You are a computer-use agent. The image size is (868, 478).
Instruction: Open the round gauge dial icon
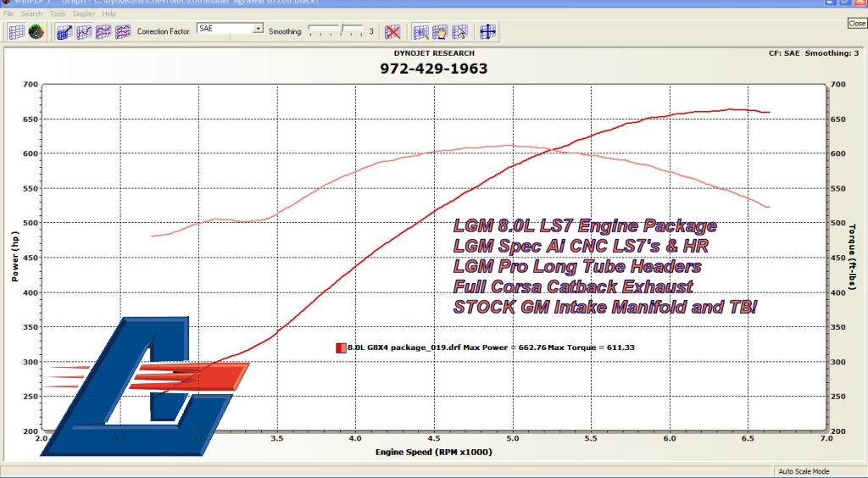[x=36, y=32]
